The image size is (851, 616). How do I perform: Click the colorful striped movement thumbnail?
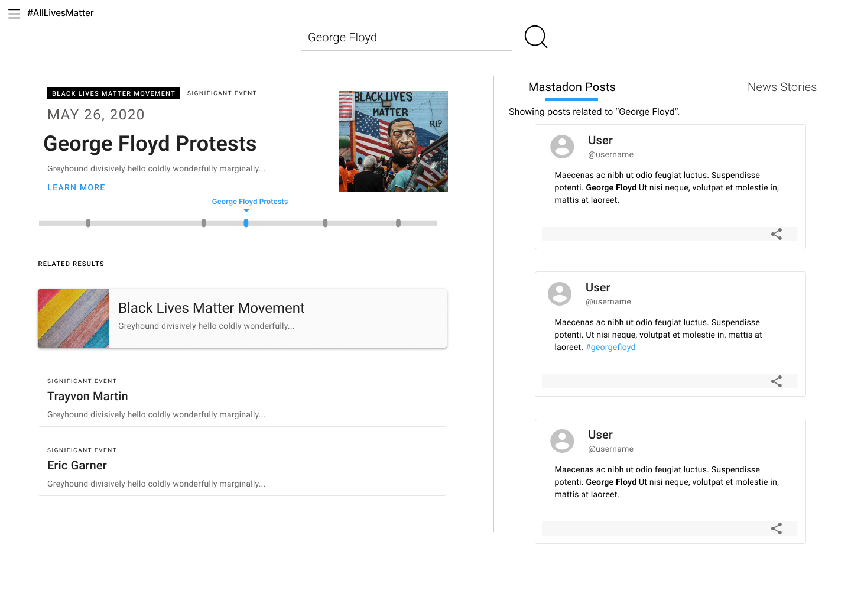coord(73,318)
